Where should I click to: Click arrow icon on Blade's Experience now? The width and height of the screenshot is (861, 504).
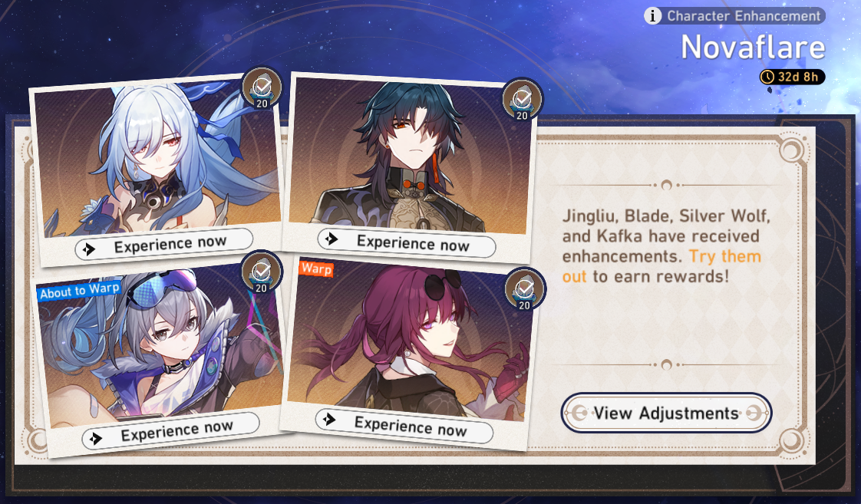[331, 239]
